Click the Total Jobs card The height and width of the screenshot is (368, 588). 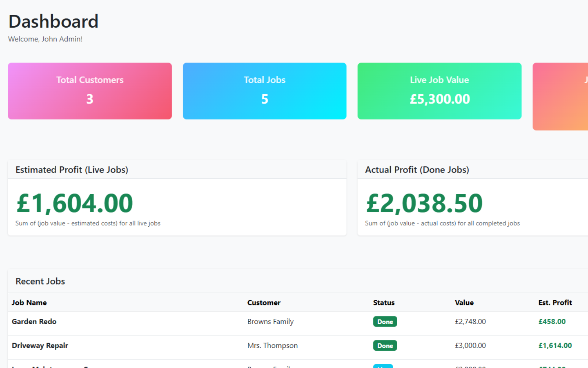(x=265, y=91)
